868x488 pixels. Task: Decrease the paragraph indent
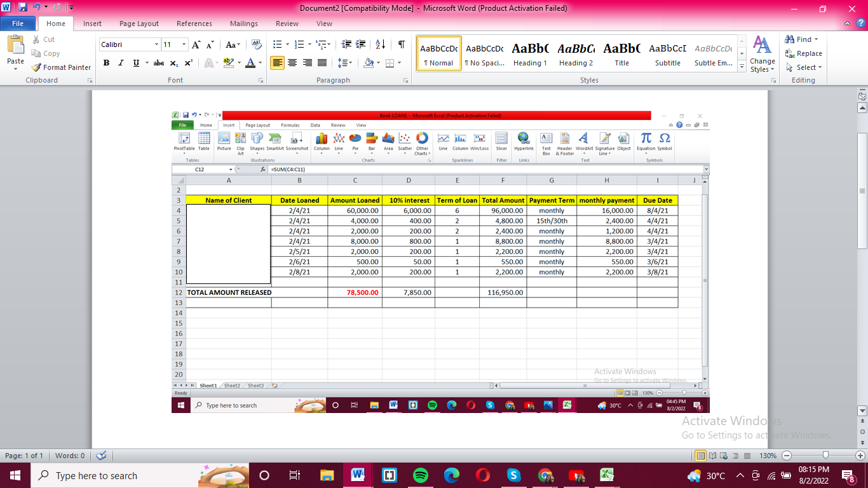pyautogui.click(x=346, y=44)
